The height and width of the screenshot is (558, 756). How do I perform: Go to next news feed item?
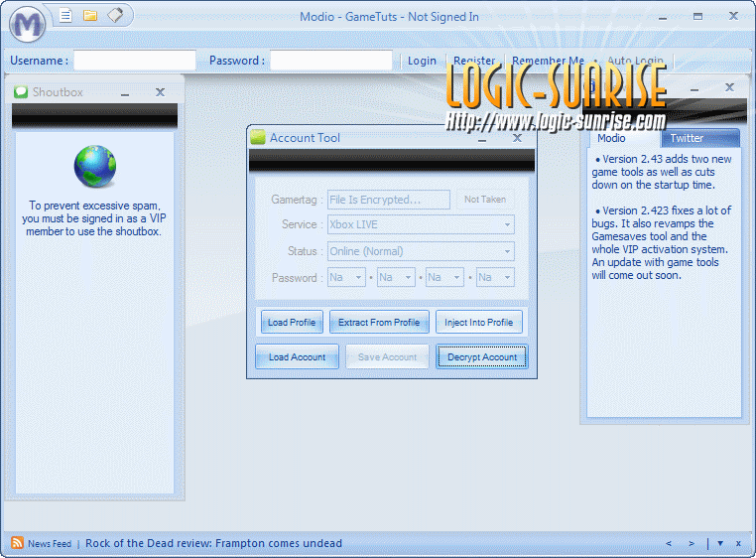click(x=692, y=543)
